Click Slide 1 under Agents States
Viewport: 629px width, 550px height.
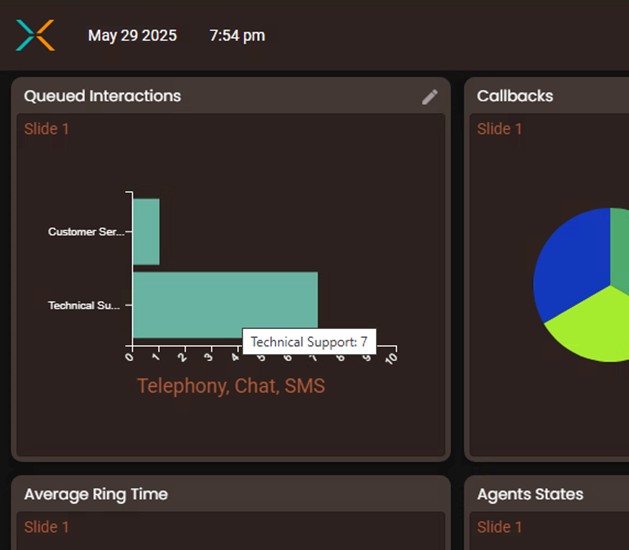(500, 527)
